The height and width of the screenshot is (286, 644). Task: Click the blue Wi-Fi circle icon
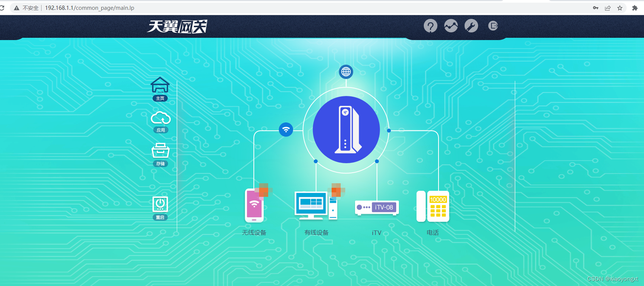pyautogui.click(x=286, y=130)
